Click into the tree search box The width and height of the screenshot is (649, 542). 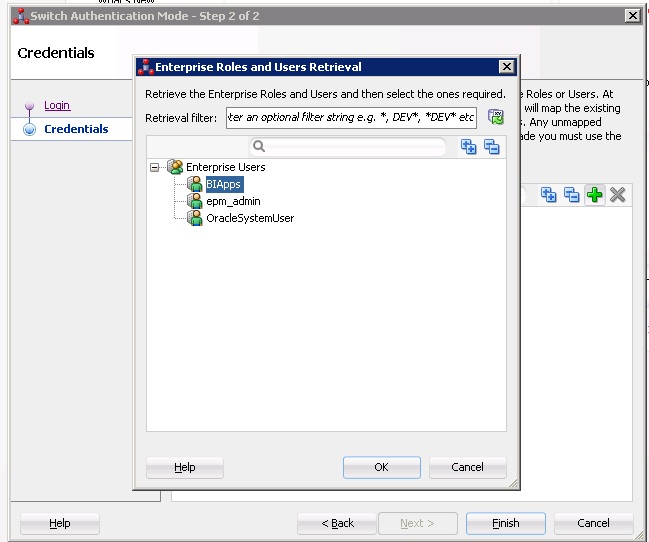coord(348,146)
